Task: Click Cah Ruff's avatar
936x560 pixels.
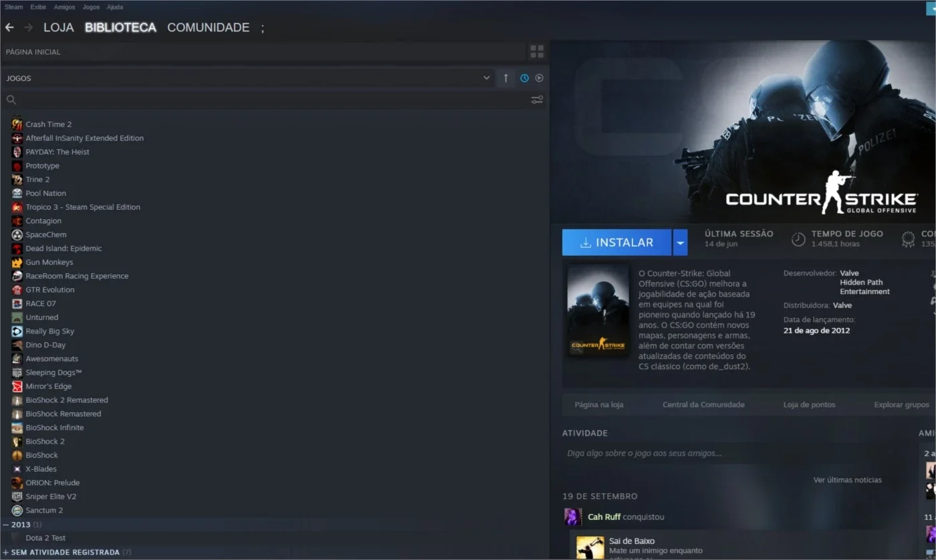Action: click(x=572, y=517)
